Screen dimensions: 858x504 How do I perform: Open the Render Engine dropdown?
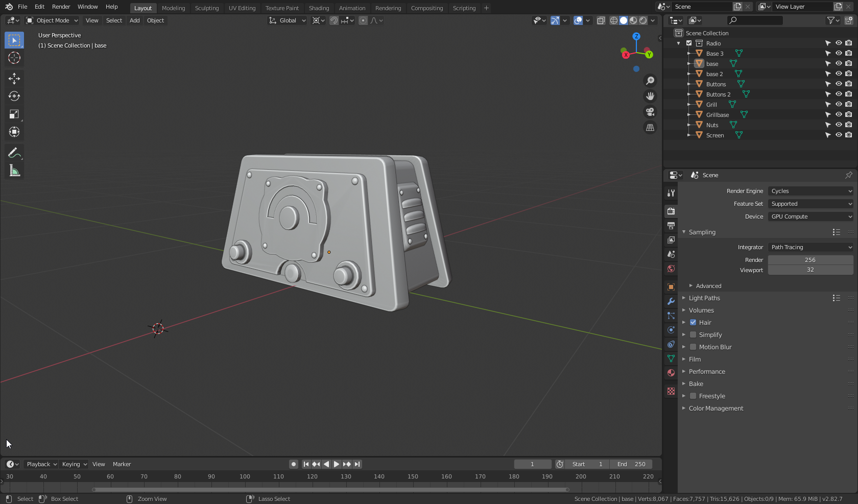811,191
